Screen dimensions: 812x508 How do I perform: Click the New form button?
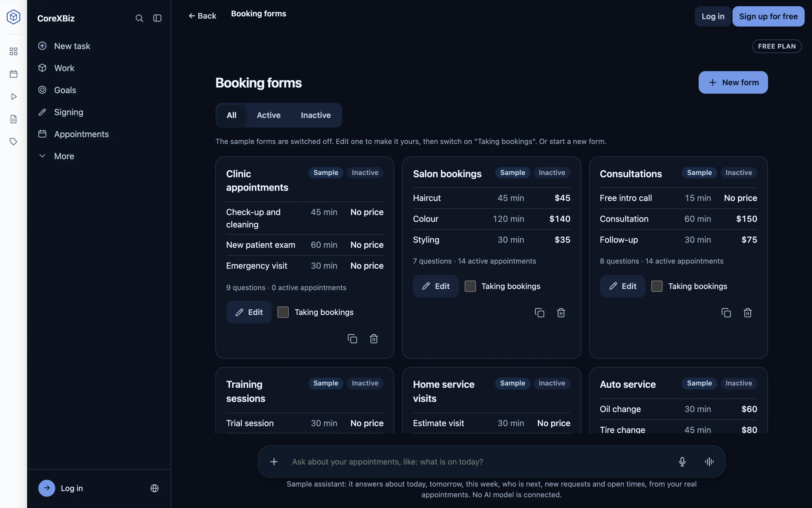tap(733, 82)
